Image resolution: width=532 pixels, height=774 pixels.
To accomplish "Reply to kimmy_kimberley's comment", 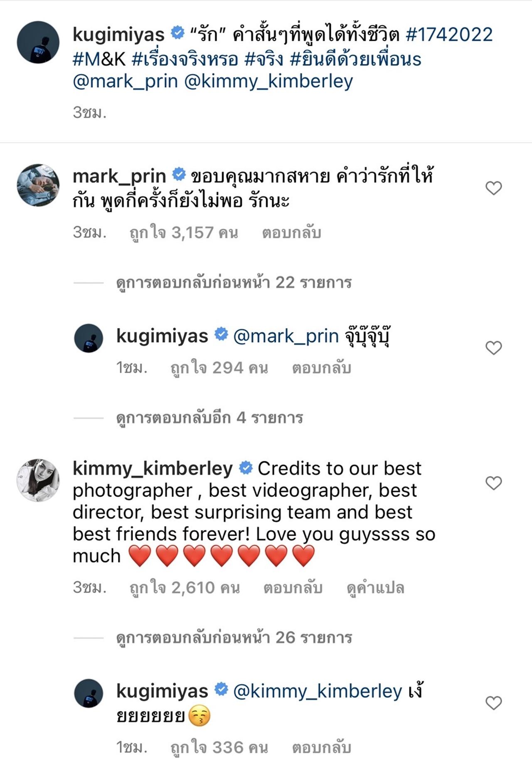I will [x=293, y=588].
